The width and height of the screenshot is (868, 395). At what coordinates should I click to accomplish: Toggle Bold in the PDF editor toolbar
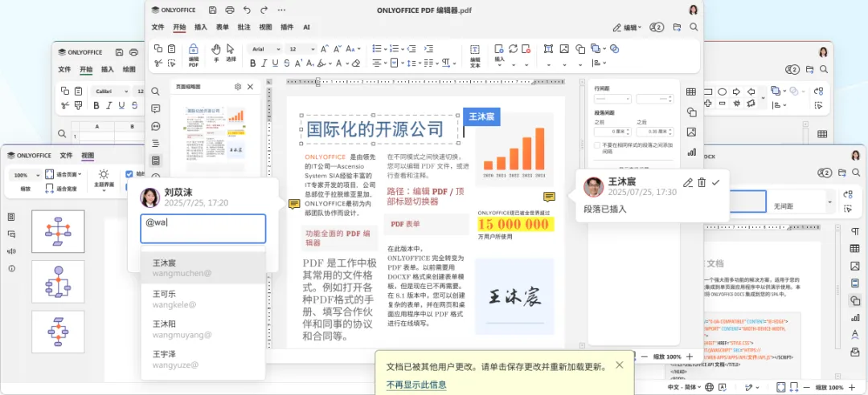[253, 63]
